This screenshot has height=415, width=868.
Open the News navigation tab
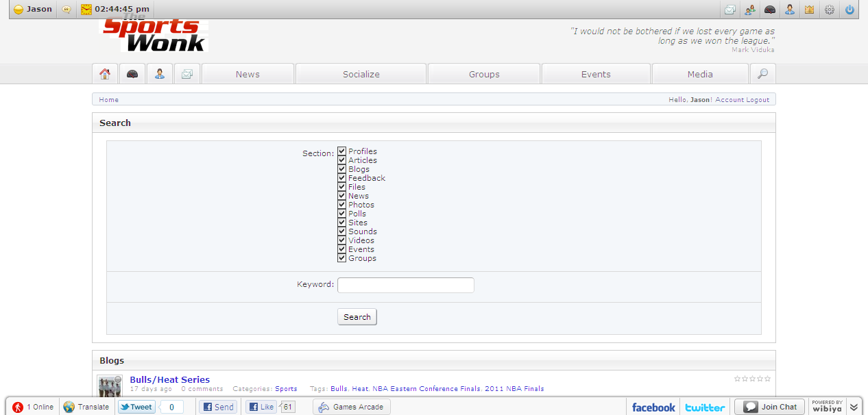pyautogui.click(x=248, y=74)
